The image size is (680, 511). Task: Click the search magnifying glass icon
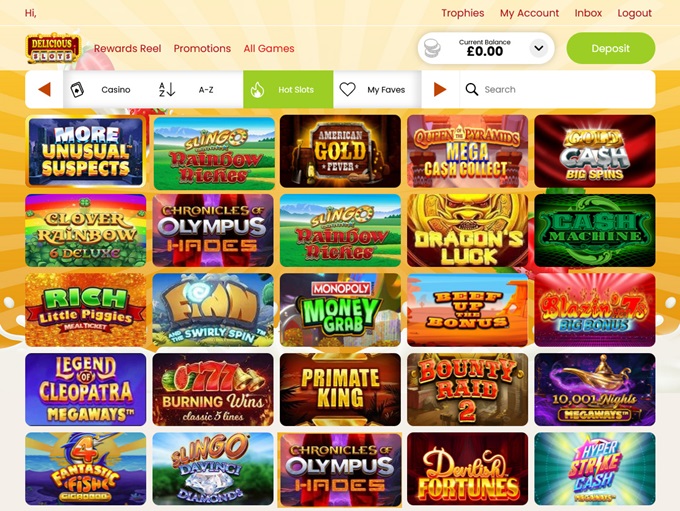click(x=471, y=89)
